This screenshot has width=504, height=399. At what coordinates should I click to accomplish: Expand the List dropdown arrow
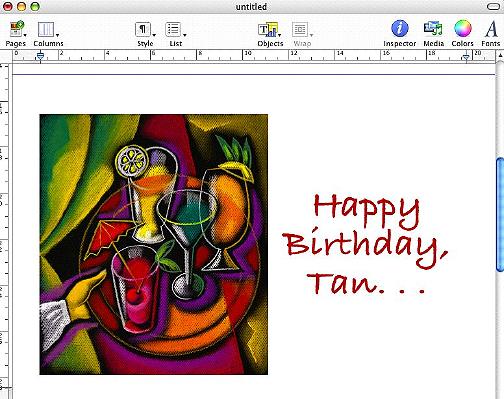[184, 35]
